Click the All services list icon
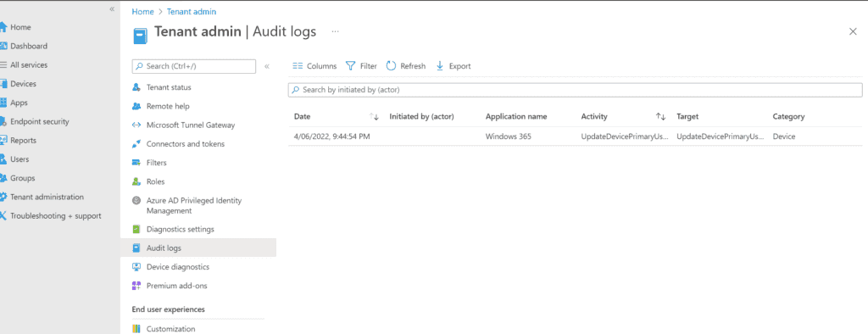This screenshot has width=868, height=334. point(3,64)
